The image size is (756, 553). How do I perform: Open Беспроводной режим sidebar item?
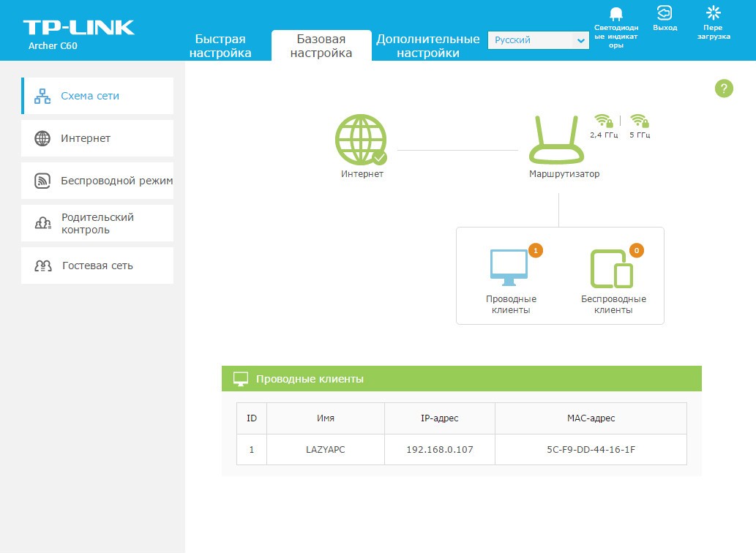click(97, 181)
